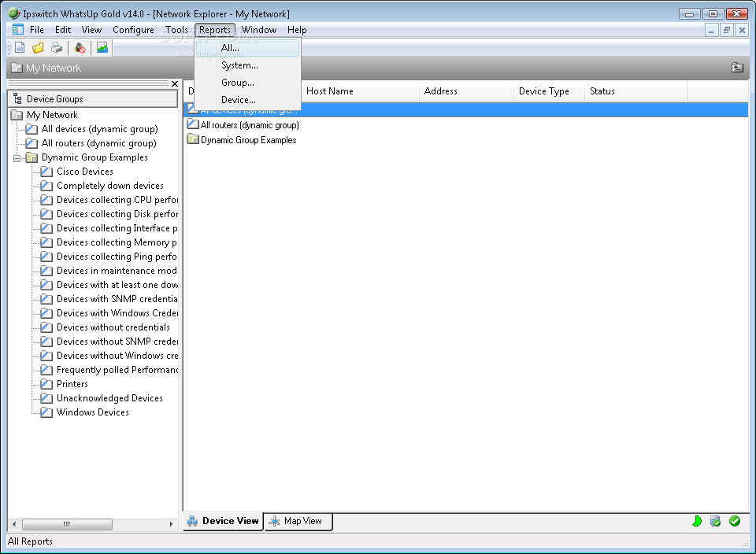Image resolution: width=756 pixels, height=554 pixels.
Task: Collapse the Dynamic Group Examples tree node
Action: coord(17,158)
